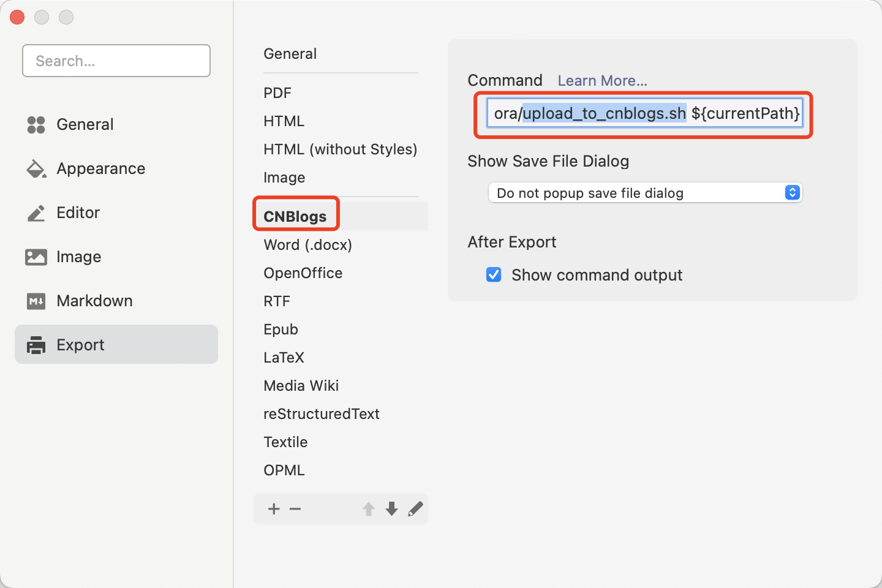882x588 pixels.
Task: Open Appearance preferences tab
Action: pos(116,168)
